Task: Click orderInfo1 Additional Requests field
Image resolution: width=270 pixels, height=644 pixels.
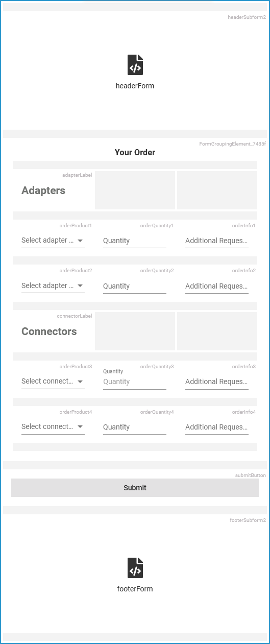Action: (217, 241)
